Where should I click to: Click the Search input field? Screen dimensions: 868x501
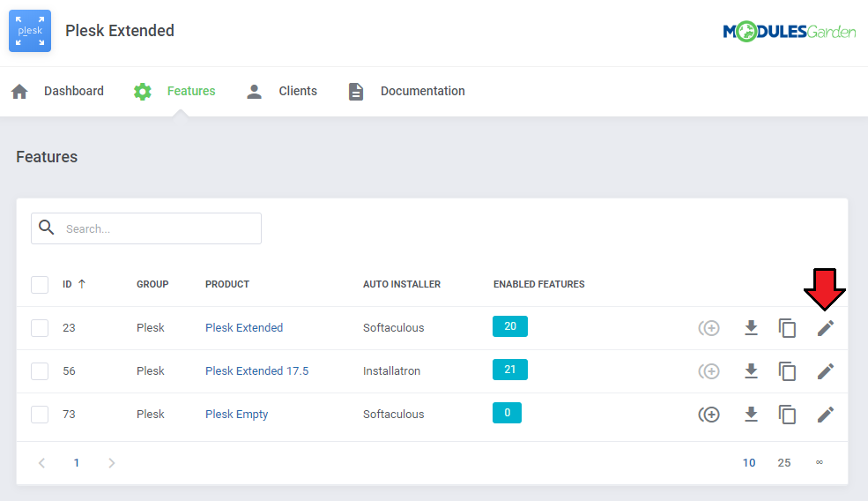coord(146,228)
